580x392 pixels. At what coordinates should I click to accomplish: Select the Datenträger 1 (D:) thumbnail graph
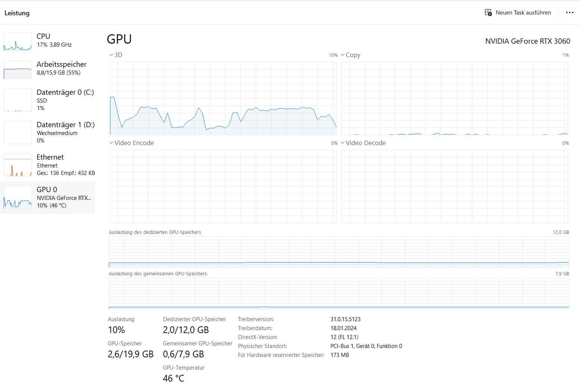coord(18,132)
